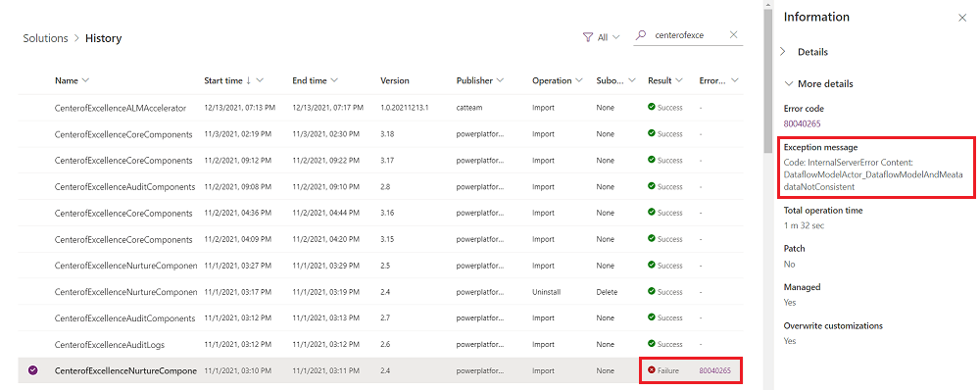The height and width of the screenshot is (390, 980).
Task: Click the Version column header
Action: pyautogui.click(x=395, y=80)
